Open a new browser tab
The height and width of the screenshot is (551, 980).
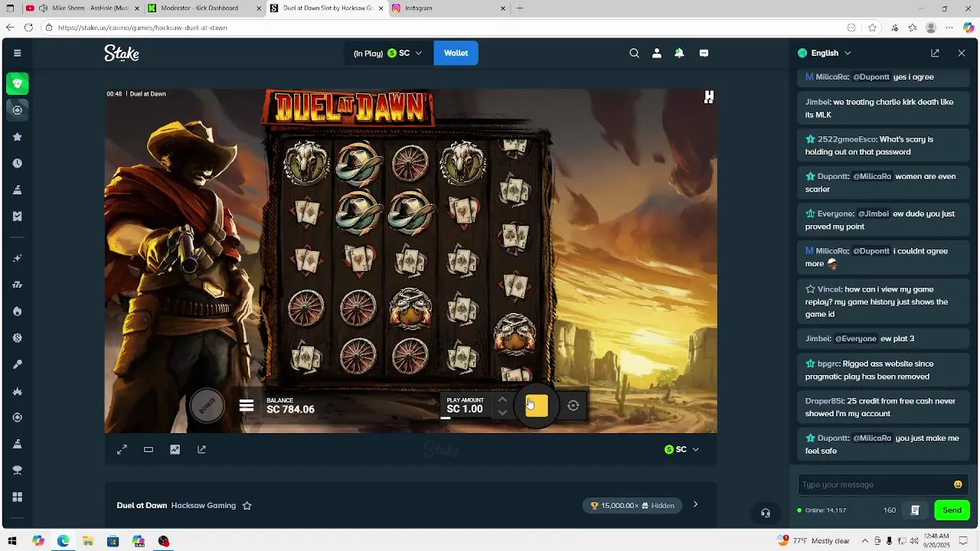coord(520,8)
